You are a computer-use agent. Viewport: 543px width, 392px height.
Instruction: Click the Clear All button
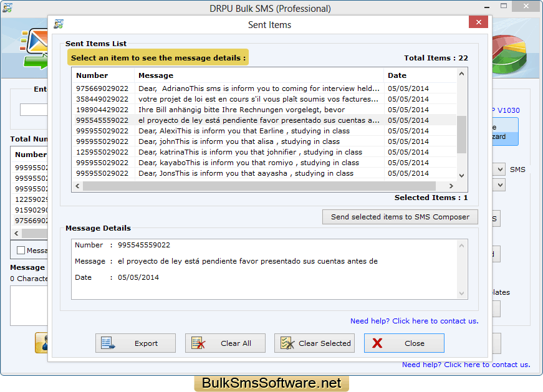pyautogui.click(x=225, y=343)
